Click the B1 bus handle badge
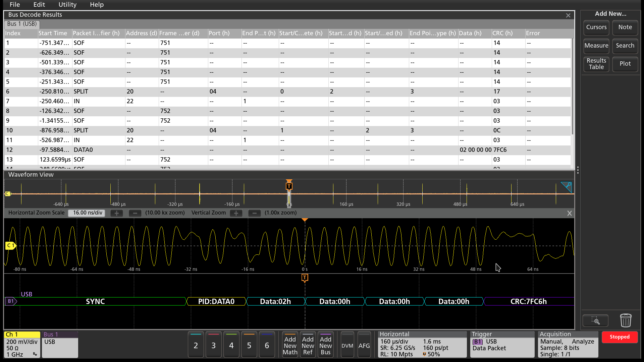 11,301
